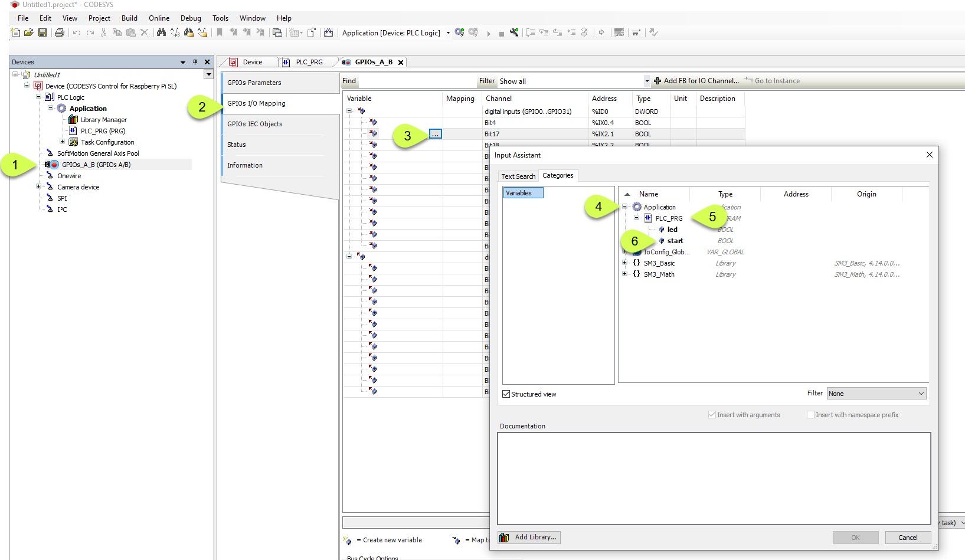Toggle the Structured view checkbox
965x560 pixels.
pyautogui.click(x=506, y=394)
